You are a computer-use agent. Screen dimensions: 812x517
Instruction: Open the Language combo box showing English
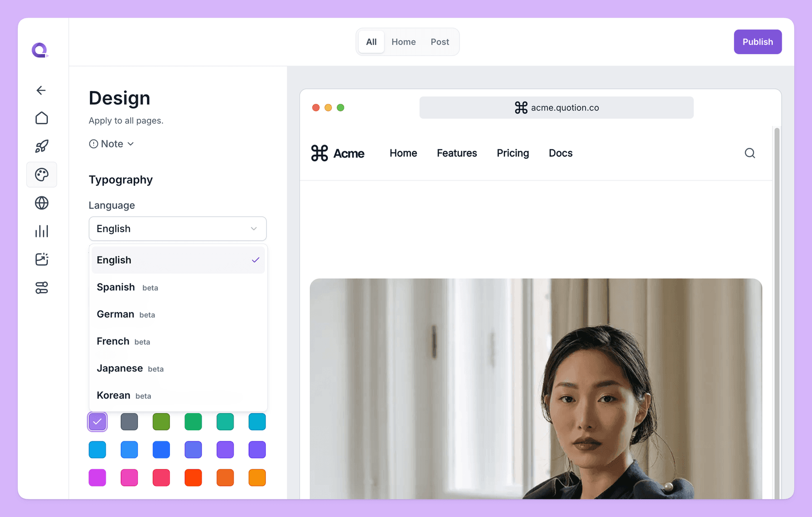pos(178,229)
